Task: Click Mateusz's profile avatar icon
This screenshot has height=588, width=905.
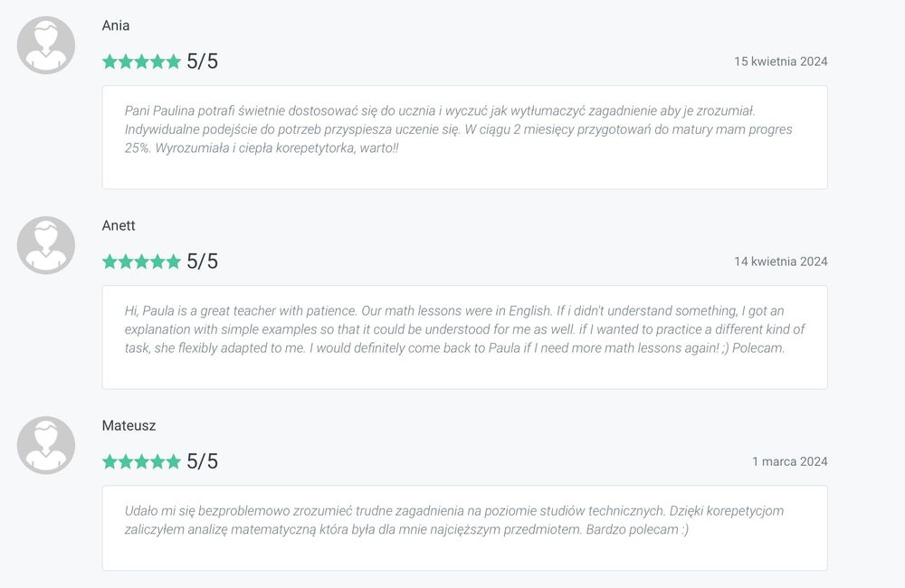Action: [x=46, y=445]
